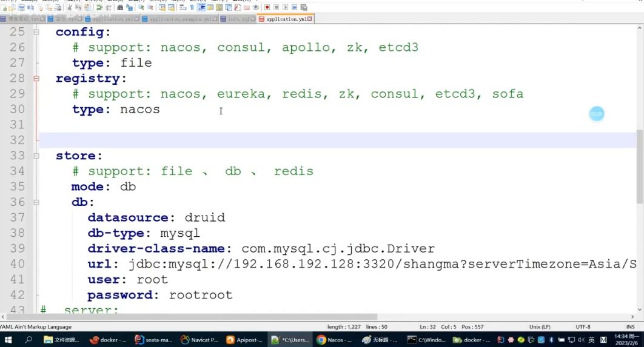The image size is (644, 347).
Task: Click the 'mode: db' line
Action: pyautogui.click(x=104, y=187)
